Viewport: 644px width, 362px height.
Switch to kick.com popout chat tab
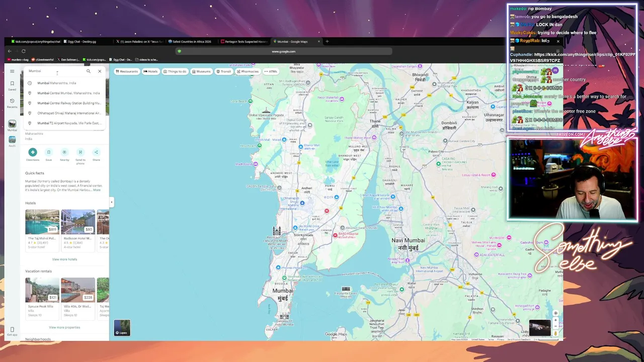coord(36,42)
